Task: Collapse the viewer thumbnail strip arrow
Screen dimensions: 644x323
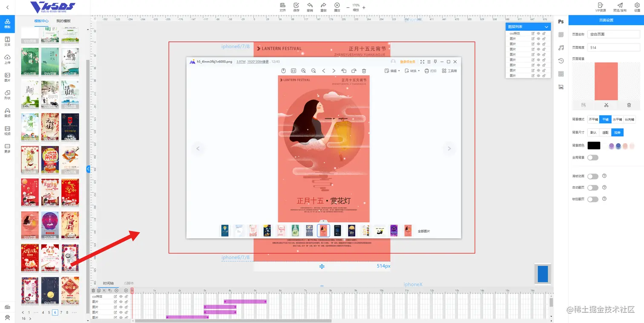Action: click(x=324, y=221)
